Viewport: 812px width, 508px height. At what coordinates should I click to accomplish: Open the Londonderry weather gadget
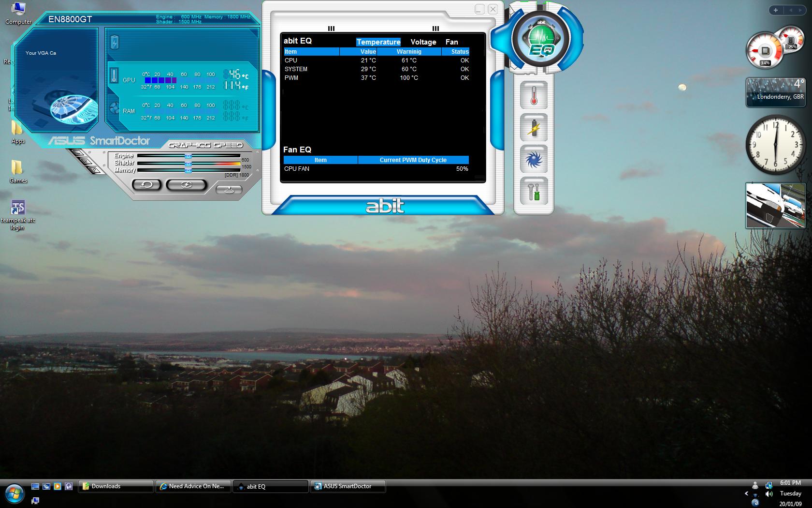coord(775,92)
